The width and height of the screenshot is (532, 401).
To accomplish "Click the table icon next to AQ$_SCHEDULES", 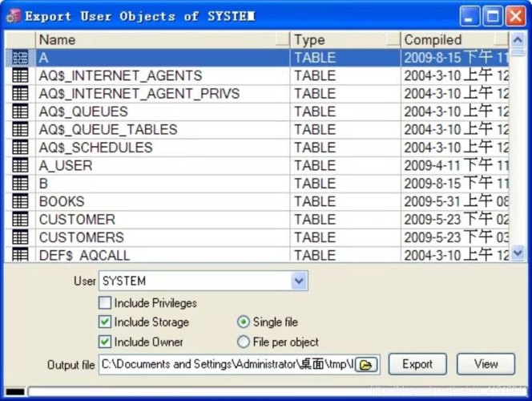I will [x=20, y=148].
